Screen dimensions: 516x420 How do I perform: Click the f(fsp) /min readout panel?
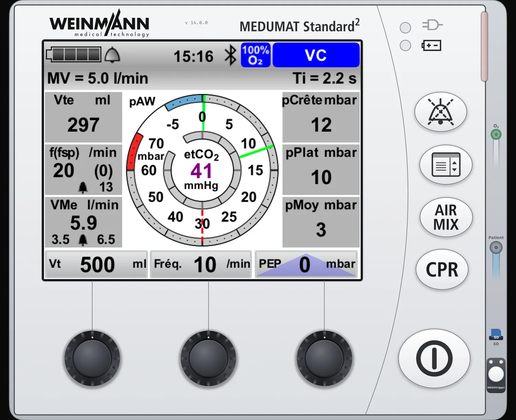pyautogui.click(x=84, y=170)
